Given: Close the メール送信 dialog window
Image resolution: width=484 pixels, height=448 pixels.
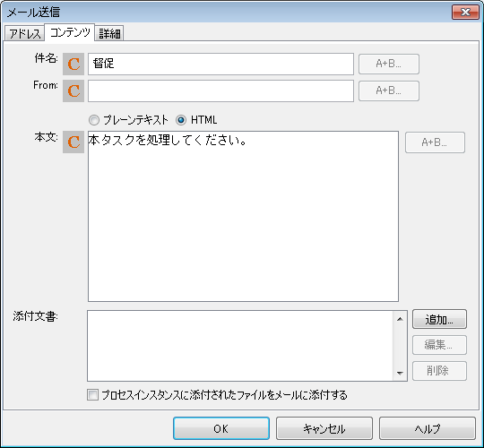Looking at the screenshot, I should [465, 13].
